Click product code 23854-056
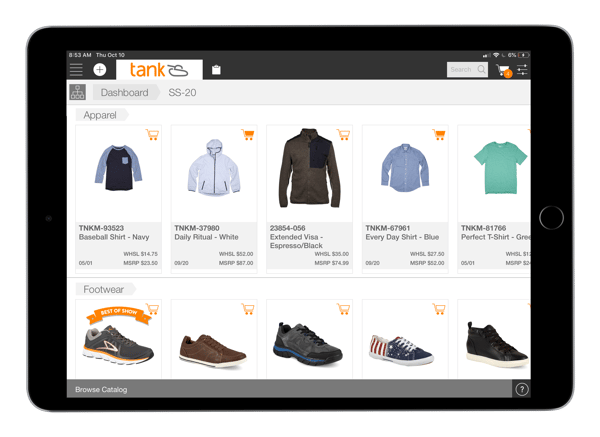 tap(288, 228)
